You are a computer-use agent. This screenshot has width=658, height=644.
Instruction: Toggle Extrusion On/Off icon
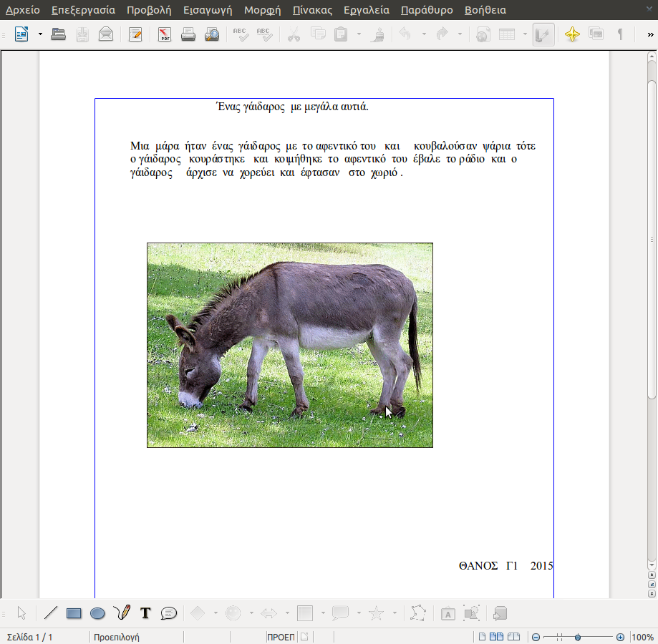[500, 613]
